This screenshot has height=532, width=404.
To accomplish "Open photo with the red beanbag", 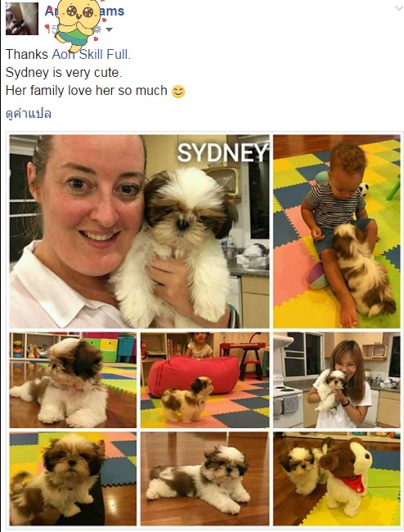I will click(x=204, y=380).
